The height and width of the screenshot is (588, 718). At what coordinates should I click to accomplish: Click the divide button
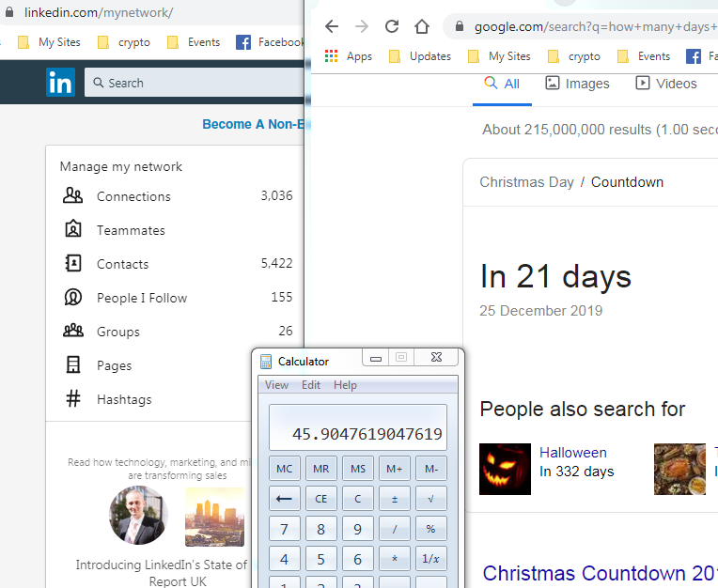pyautogui.click(x=395, y=529)
